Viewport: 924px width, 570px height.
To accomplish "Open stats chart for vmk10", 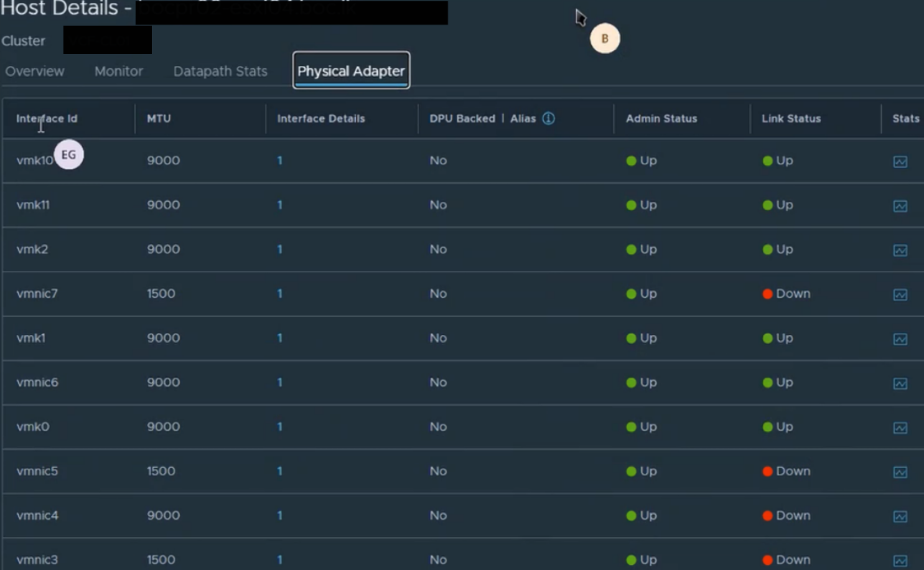I will pos(900,162).
